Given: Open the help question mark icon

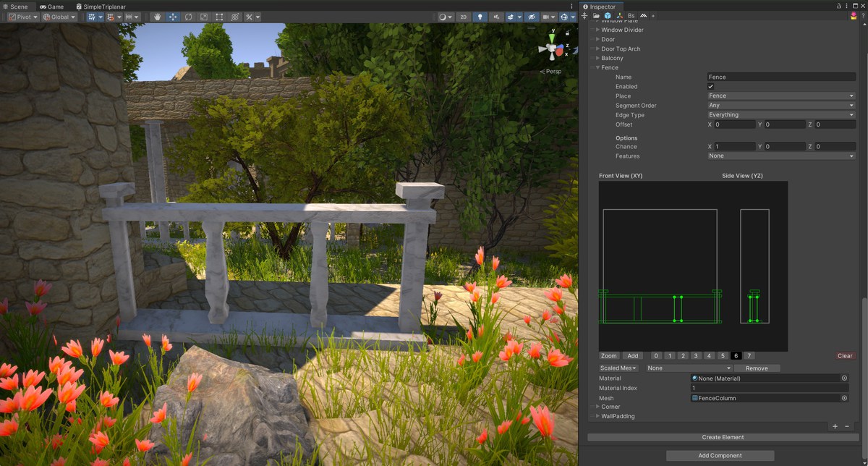Looking at the screenshot, I should (x=863, y=16).
